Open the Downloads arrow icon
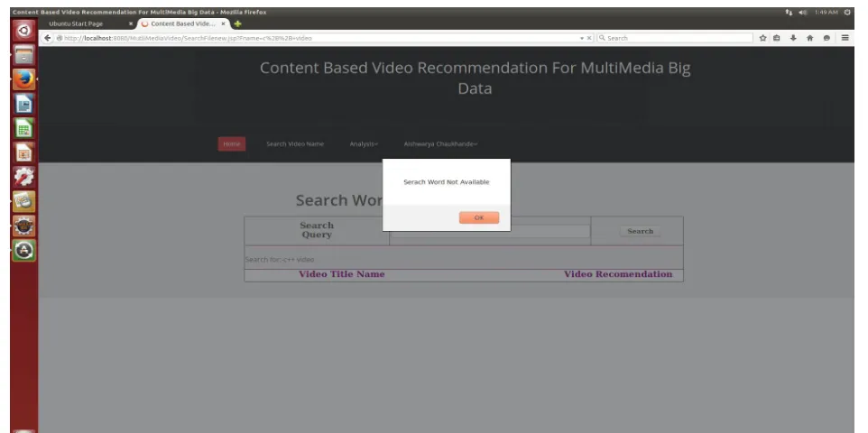 793,38
